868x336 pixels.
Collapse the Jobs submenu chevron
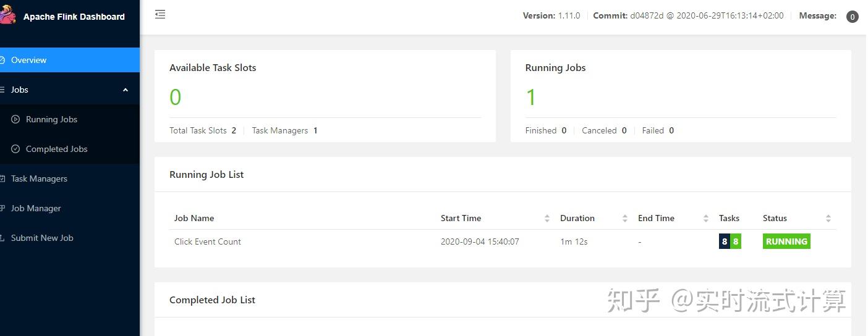point(126,90)
